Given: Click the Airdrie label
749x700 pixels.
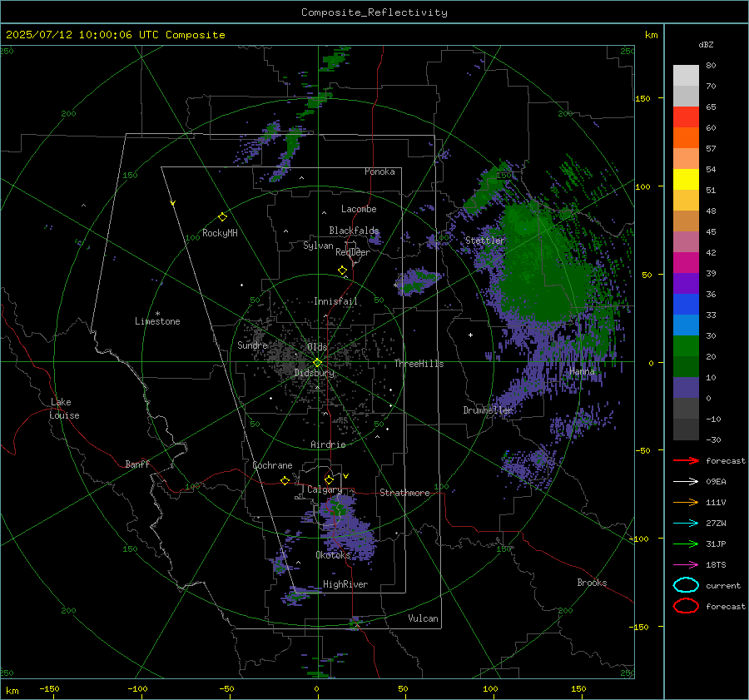Looking at the screenshot, I should [x=328, y=444].
